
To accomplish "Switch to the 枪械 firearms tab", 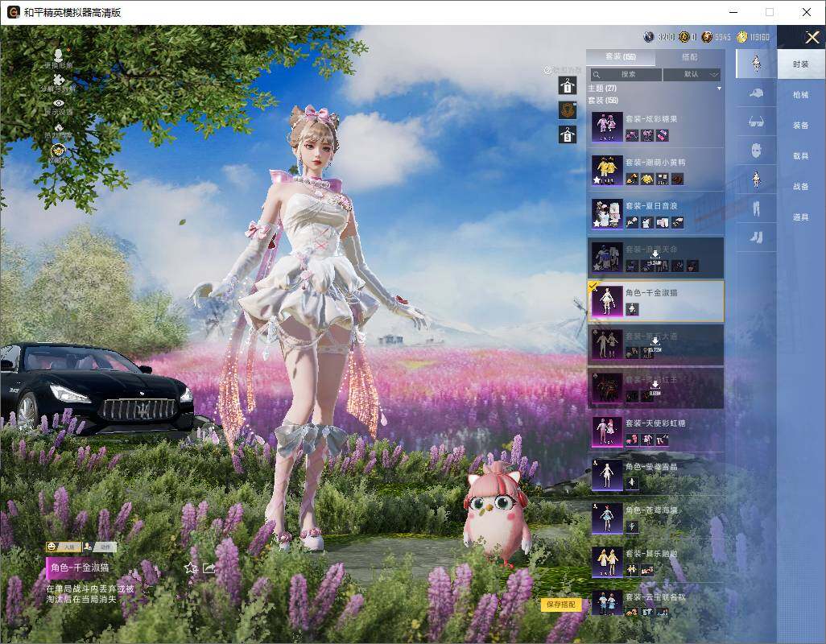I will click(801, 95).
